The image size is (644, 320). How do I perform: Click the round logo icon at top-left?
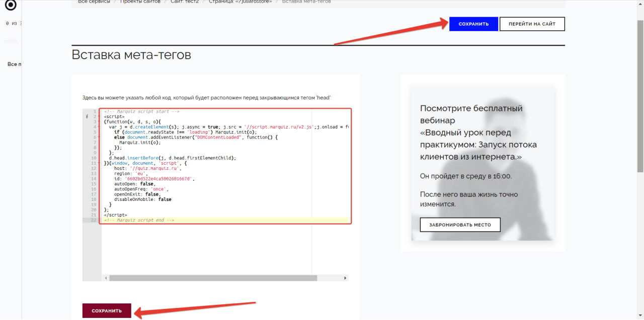(11, 6)
